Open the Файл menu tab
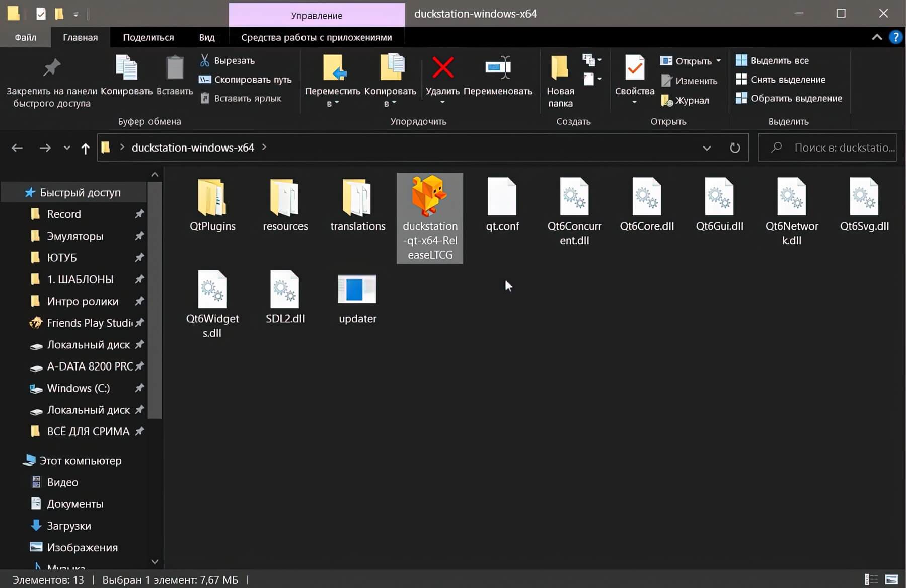This screenshot has height=588, width=906. click(x=25, y=37)
